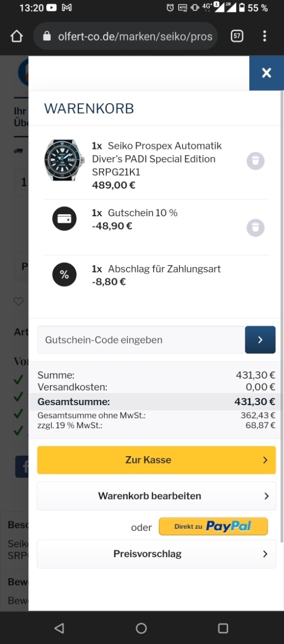Image resolution: width=284 pixels, height=644 pixels.
Task: Tap Android home circle button
Action: [x=141, y=628]
